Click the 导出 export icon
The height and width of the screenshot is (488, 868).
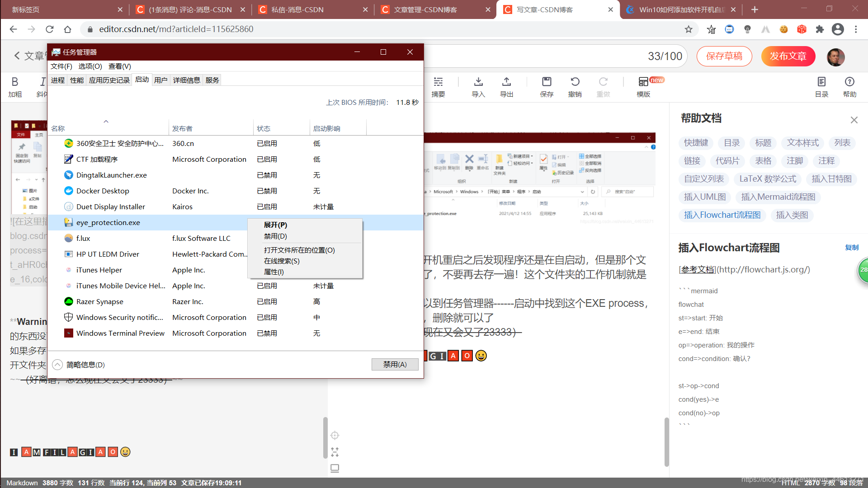[506, 82]
